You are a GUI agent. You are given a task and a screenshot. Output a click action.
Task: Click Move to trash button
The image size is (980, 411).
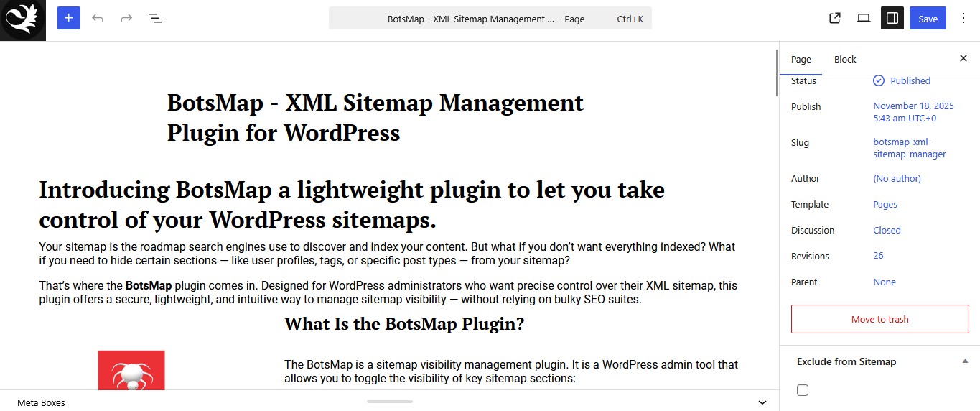(880, 319)
